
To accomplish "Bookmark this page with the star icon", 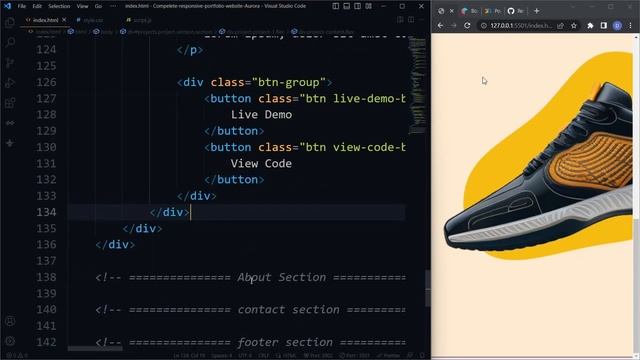I will click(x=574, y=25).
